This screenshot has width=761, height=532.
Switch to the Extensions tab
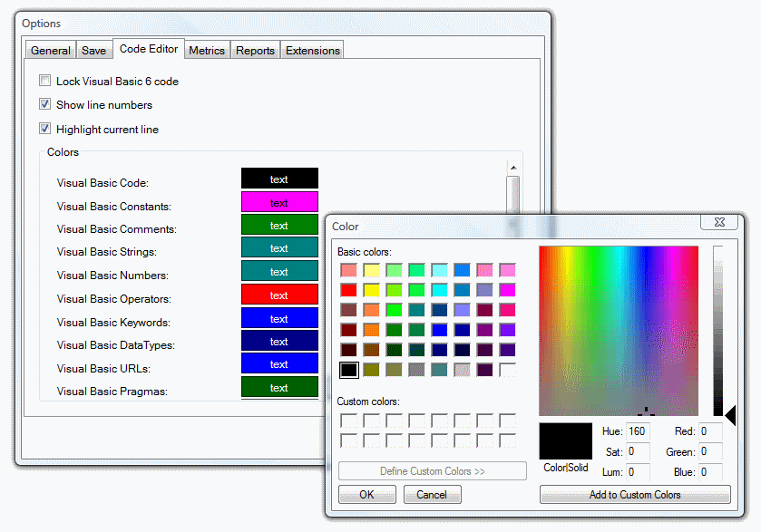click(x=313, y=51)
